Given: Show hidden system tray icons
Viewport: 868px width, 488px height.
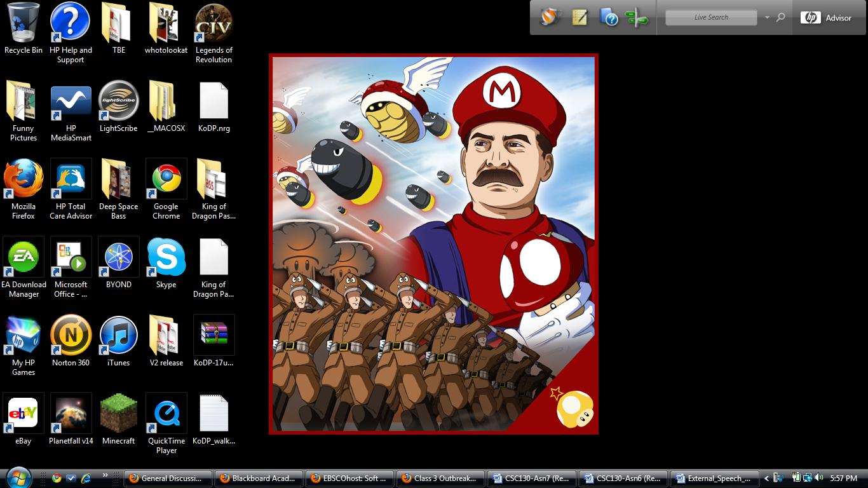Looking at the screenshot, I should [766, 478].
